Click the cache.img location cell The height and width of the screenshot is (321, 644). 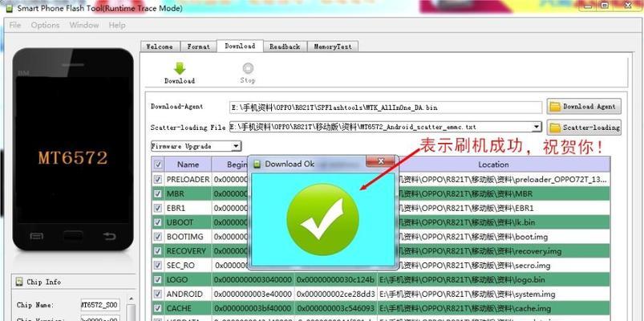coord(493,308)
